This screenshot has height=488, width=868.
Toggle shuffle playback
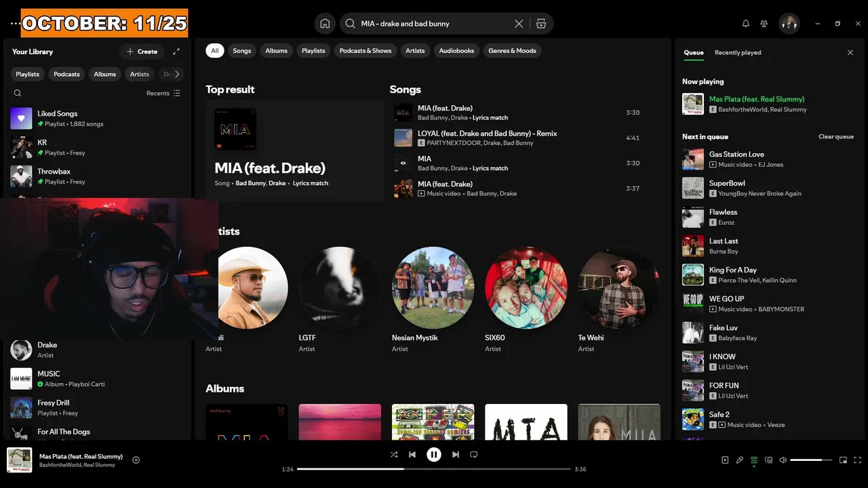point(394,455)
